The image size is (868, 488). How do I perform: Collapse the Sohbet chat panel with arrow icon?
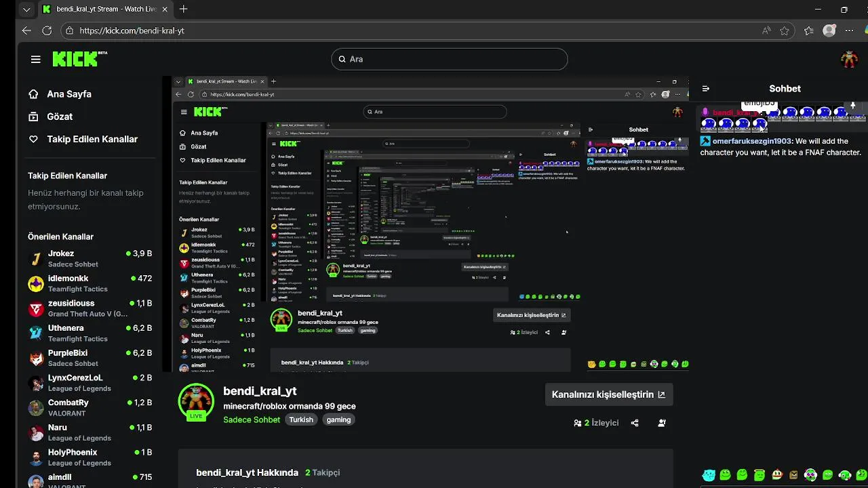pos(706,89)
